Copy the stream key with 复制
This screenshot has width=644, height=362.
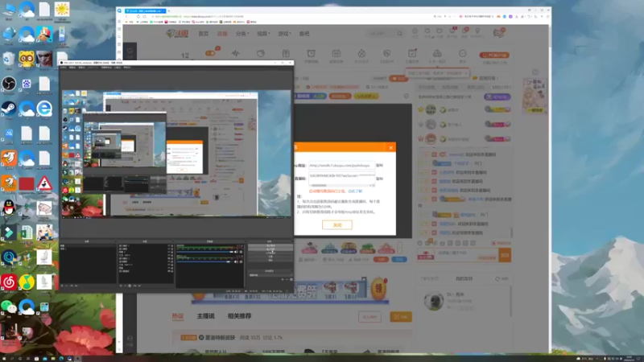(x=379, y=179)
